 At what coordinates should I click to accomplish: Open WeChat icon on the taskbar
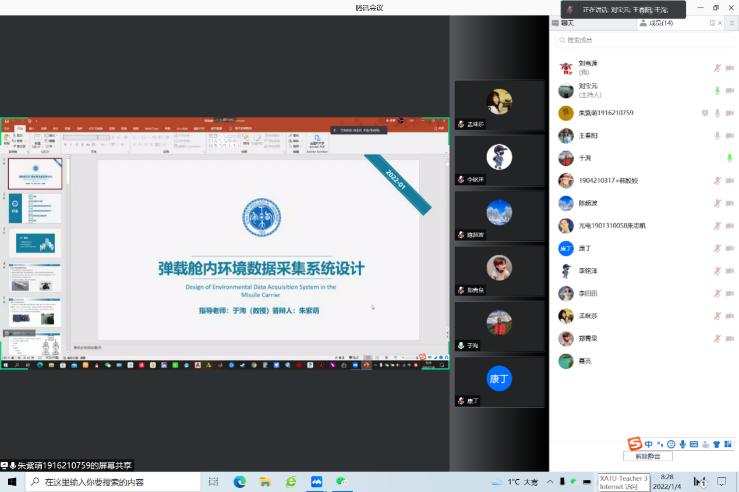pos(341,482)
